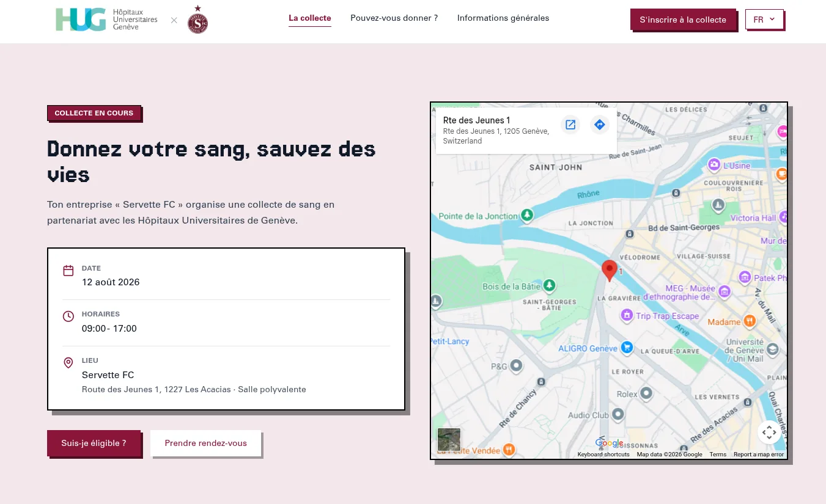Screen dimensions: 826x504
Task: Click the calendar icon beside DATE
Action: click(x=68, y=270)
